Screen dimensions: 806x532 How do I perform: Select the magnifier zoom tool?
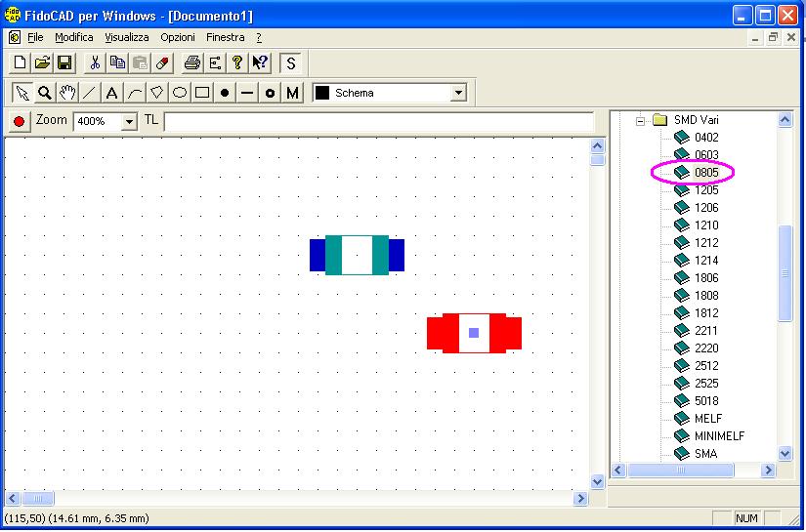click(45, 93)
